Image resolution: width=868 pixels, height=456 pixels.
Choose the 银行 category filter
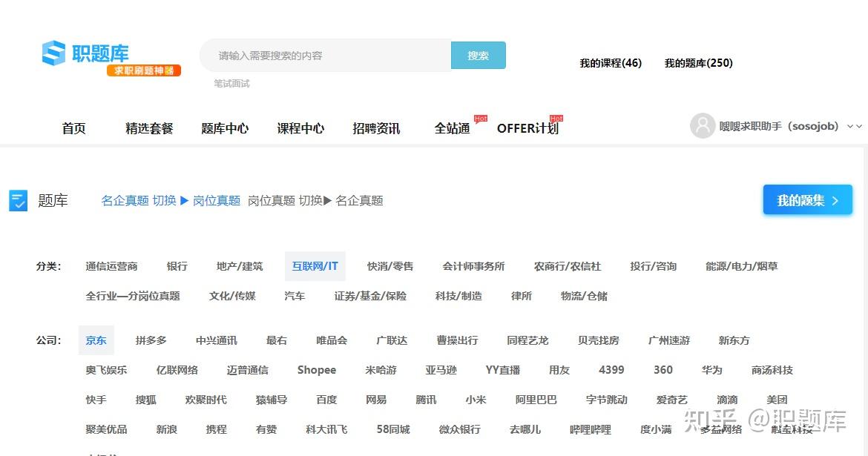pos(177,266)
